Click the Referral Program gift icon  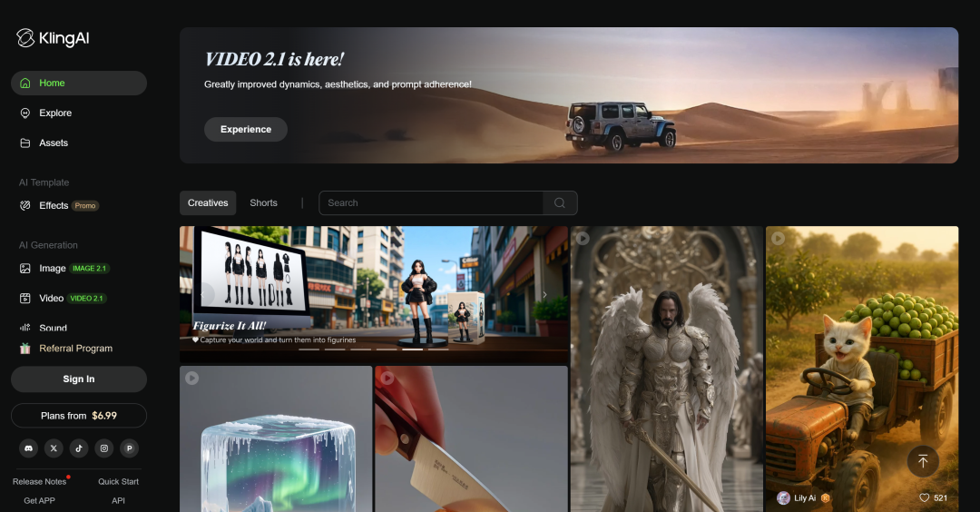[x=25, y=349]
